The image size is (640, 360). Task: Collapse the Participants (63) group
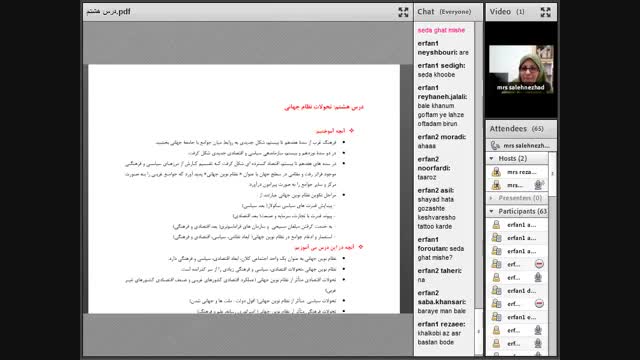pyautogui.click(x=491, y=211)
